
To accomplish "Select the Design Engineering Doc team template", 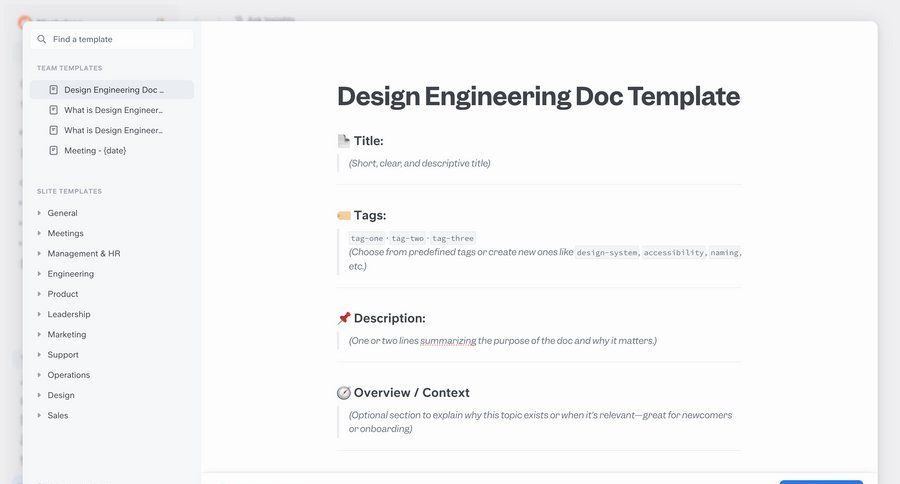I will (x=113, y=90).
